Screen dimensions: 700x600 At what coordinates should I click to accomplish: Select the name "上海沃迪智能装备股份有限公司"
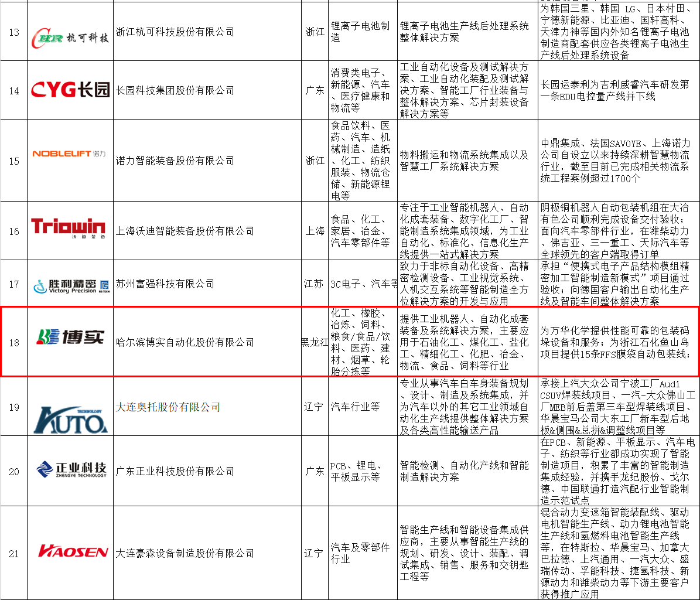[x=185, y=231]
